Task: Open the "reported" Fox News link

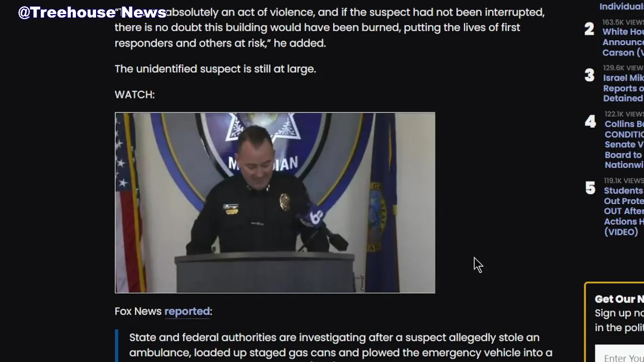Action: (187, 311)
